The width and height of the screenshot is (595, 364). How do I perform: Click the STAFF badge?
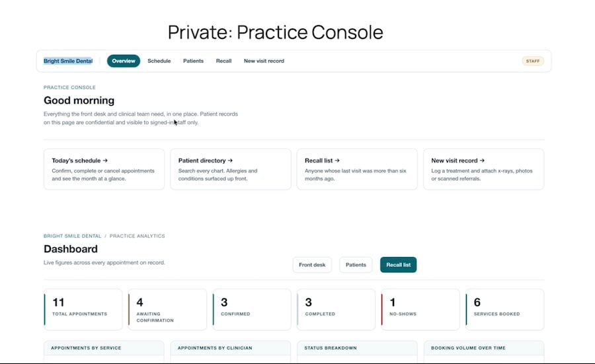pos(532,61)
